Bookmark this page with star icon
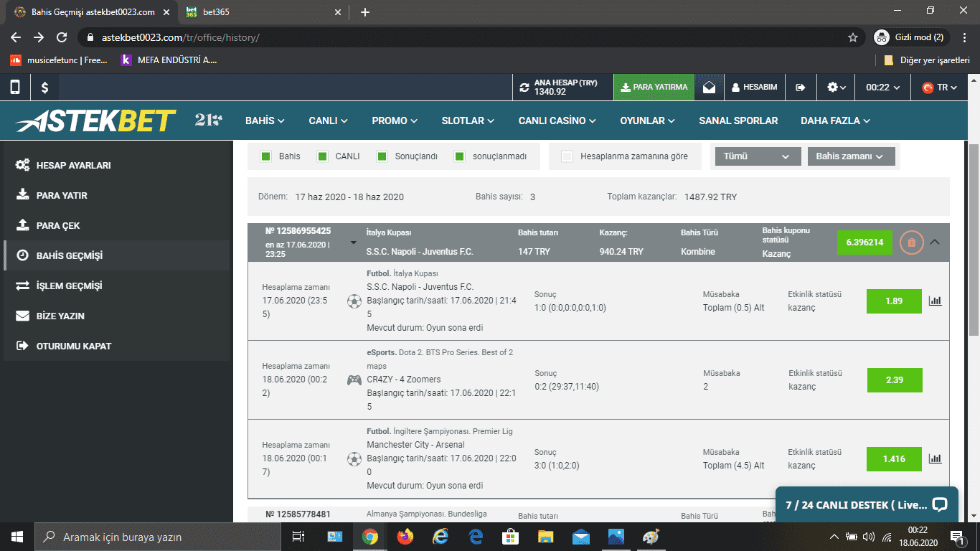The width and height of the screenshot is (980, 551). (x=853, y=37)
